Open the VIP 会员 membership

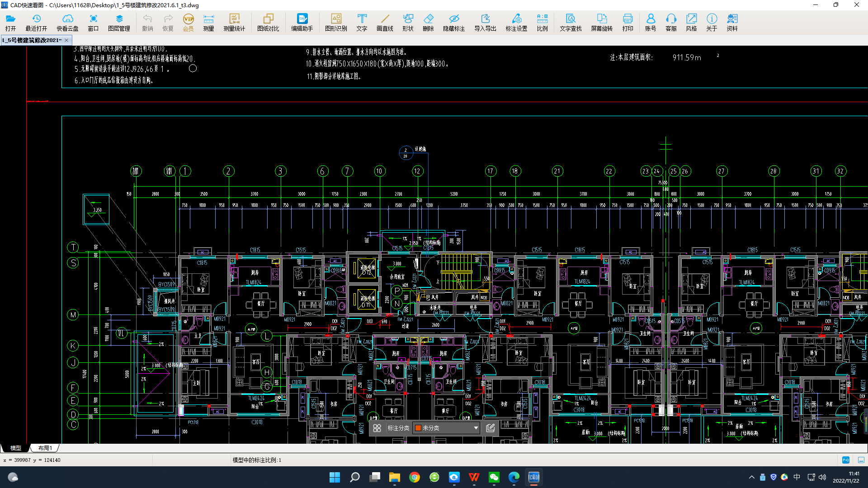(x=188, y=22)
